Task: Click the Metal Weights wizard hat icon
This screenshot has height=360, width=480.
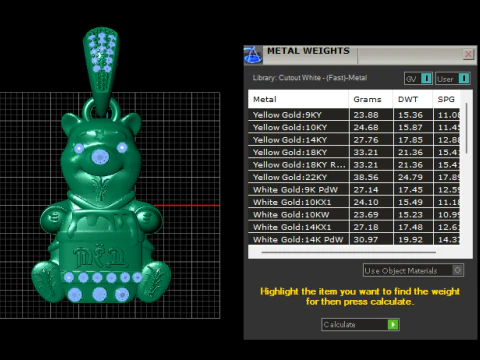Action: [x=253, y=55]
